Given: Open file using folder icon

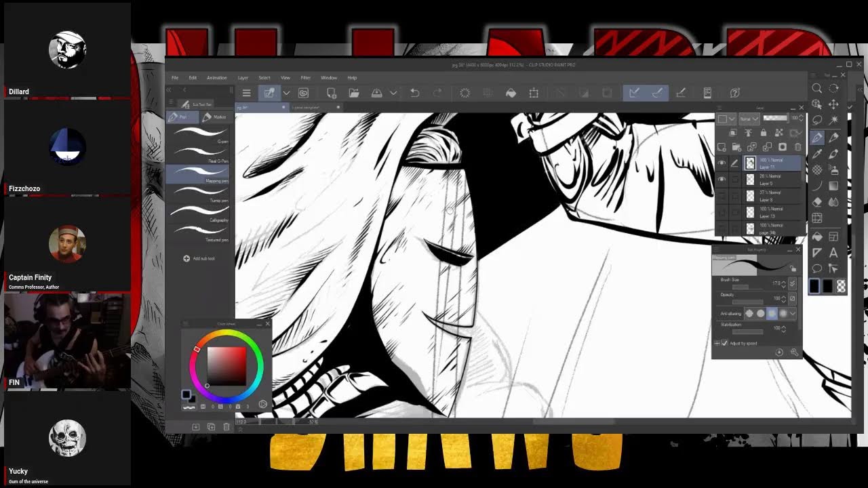Looking at the screenshot, I should [x=354, y=93].
